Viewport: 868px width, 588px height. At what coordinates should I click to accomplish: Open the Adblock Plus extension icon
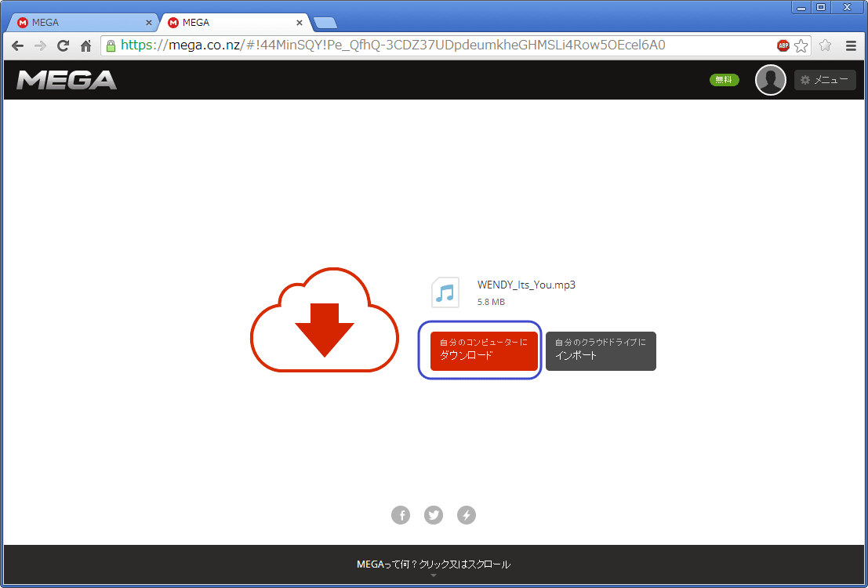click(783, 45)
